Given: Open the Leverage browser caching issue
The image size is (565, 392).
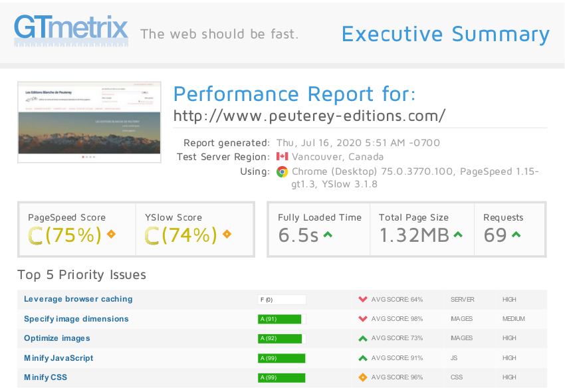Looking at the screenshot, I should point(78,299).
